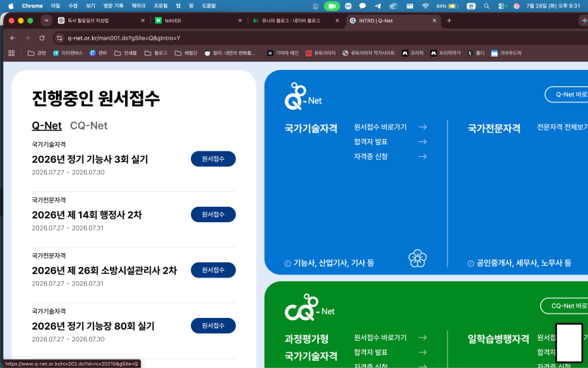Reload the current page
This screenshot has height=368, width=588.
pyautogui.click(x=42, y=38)
